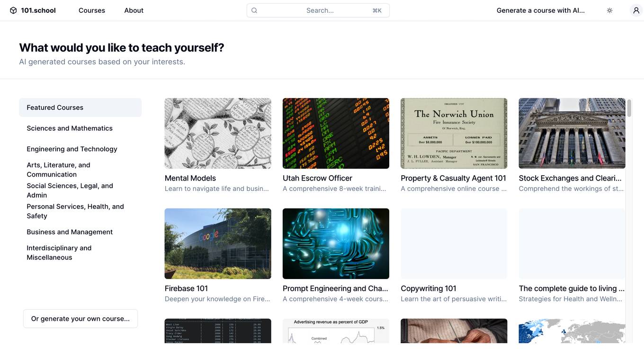Click the Firebase 101 title

tap(186, 289)
